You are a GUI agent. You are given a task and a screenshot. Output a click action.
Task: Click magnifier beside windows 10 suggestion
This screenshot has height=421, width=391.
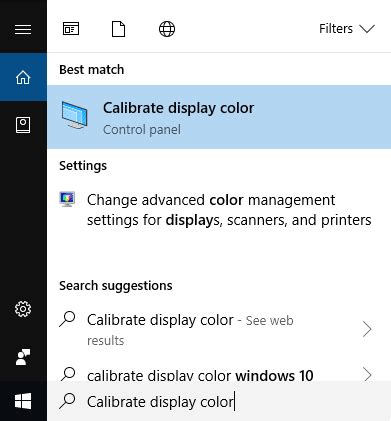(68, 374)
